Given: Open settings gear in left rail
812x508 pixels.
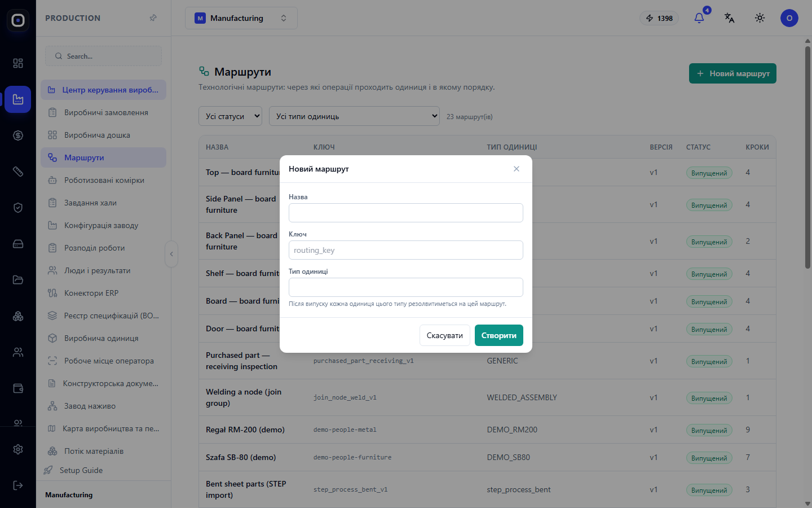Looking at the screenshot, I should click(18, 449).
